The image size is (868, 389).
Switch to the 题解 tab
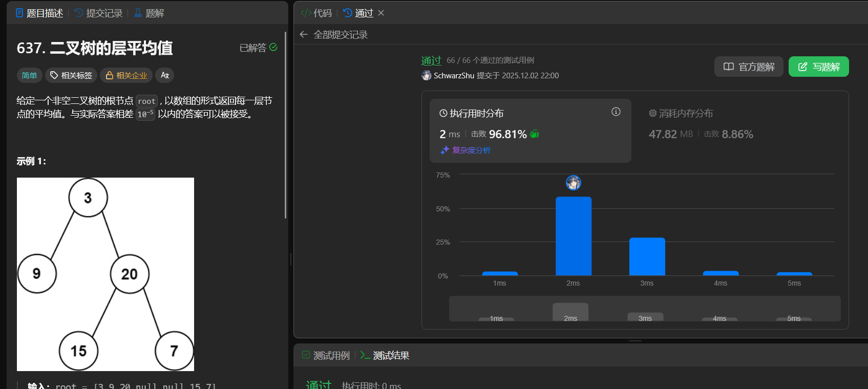point(149,13)
